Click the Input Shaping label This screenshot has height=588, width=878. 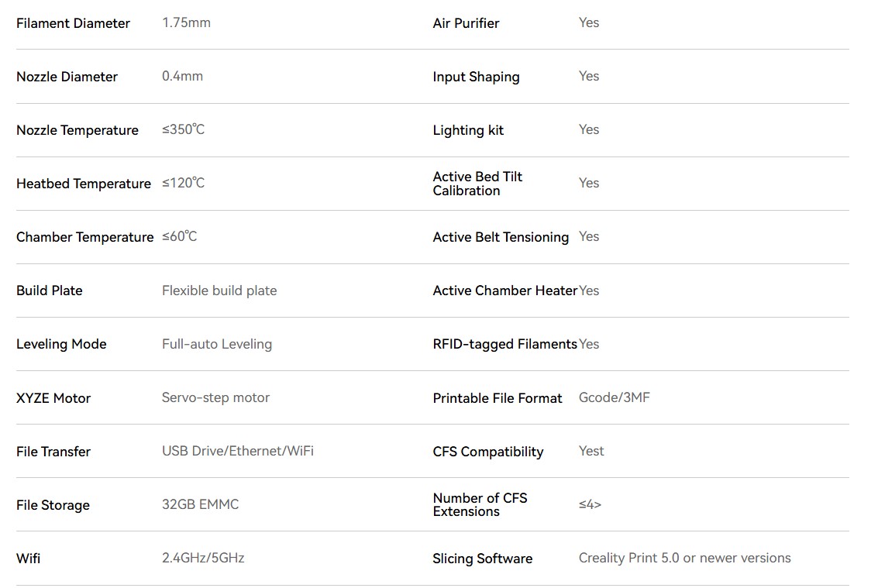(x=476, y=77)
